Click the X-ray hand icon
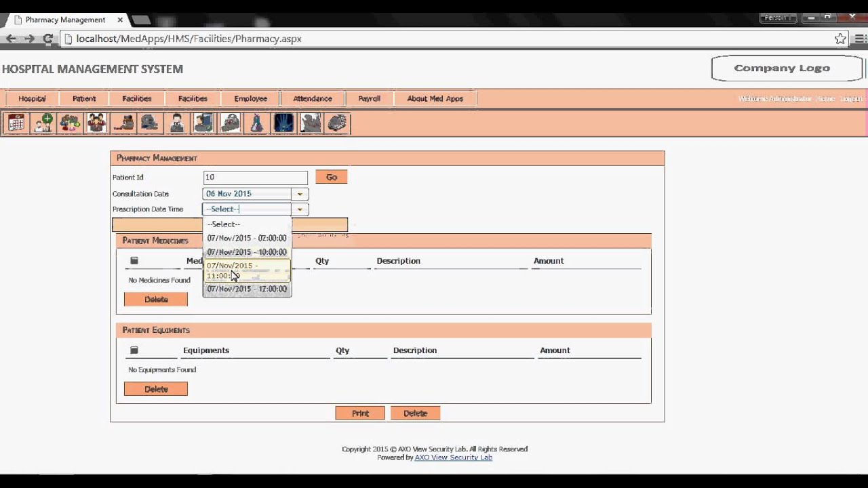Screen dimensions: 868x488 point(283,123)
